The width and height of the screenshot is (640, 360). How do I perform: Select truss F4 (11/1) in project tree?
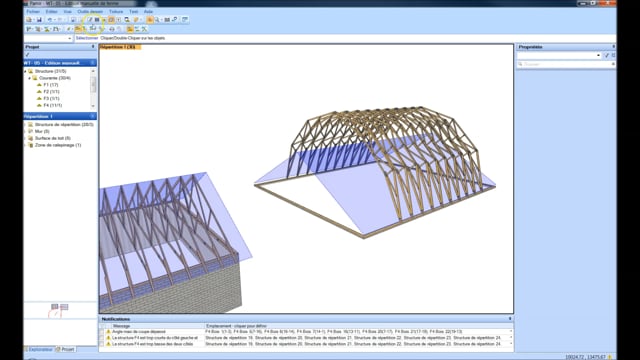pos(53,105)
